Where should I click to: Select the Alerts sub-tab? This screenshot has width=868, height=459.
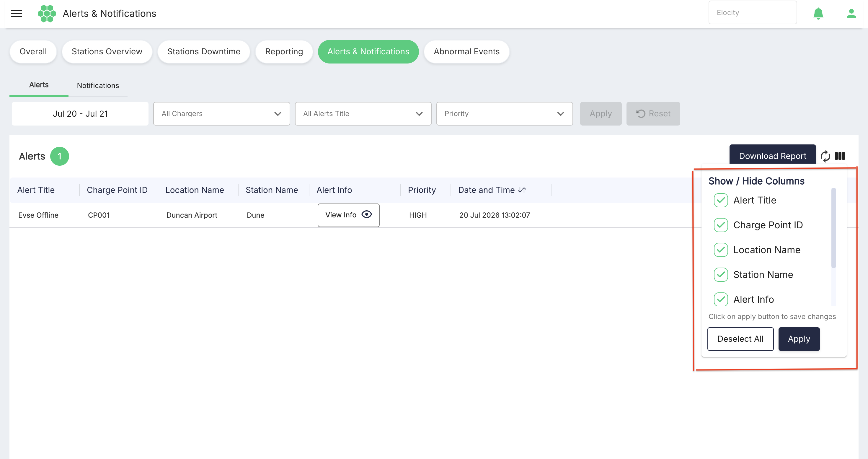pos(39,85)
